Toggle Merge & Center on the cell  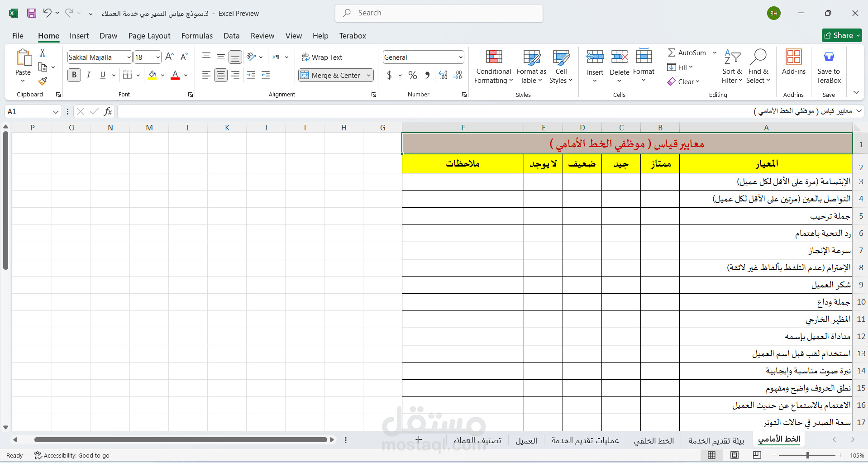(331, 75)
